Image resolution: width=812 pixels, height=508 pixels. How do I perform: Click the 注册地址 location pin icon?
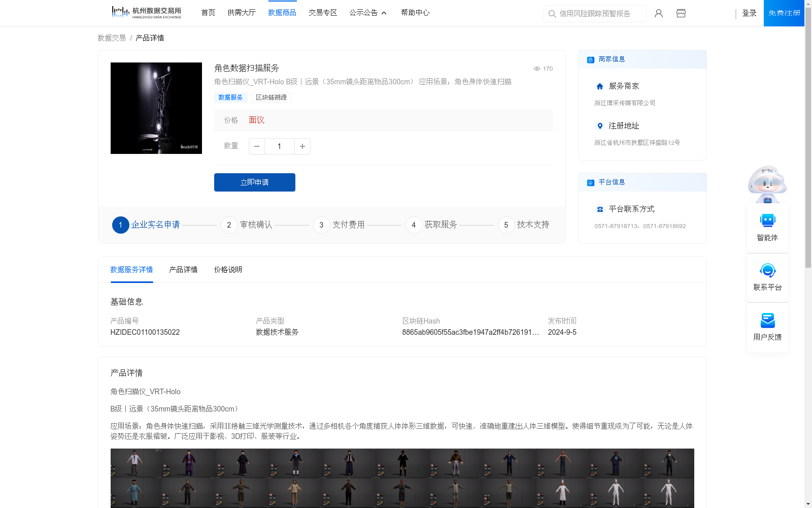pyautogui.click(x=600, y=126)
